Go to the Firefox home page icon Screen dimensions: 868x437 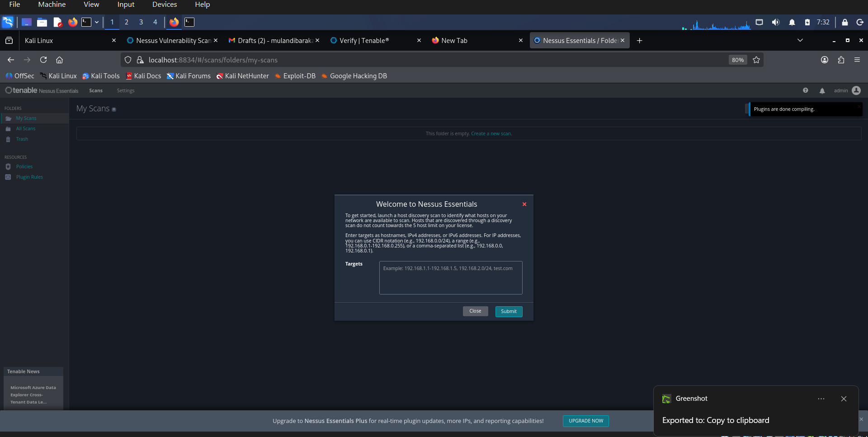tap(59, 60)
